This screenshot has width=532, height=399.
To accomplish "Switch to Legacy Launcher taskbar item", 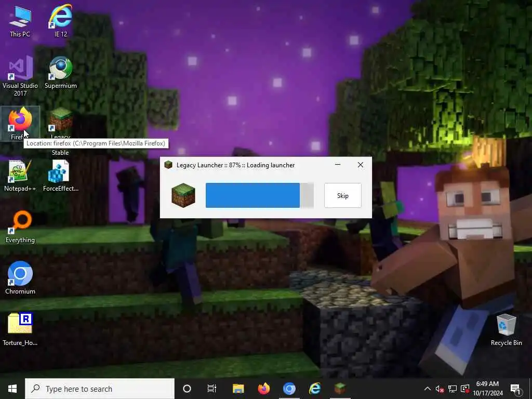I will tap(340, 389).
